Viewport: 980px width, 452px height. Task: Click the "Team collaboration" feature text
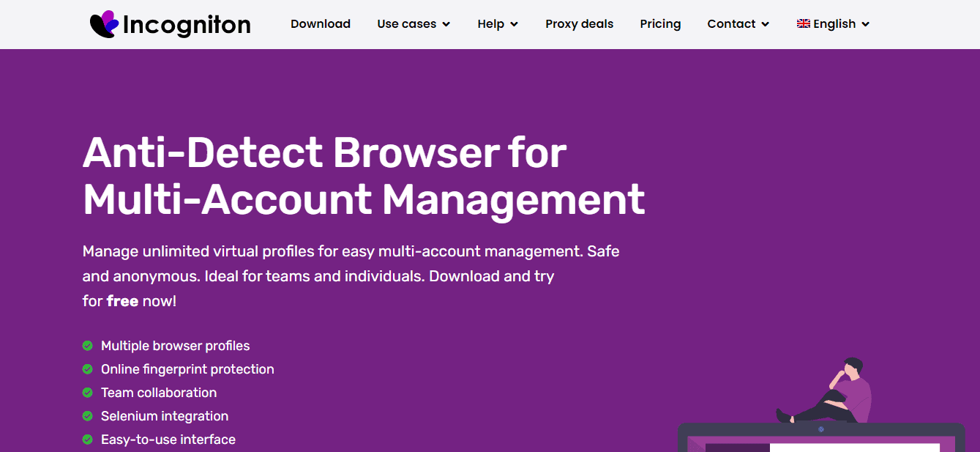coord(159,393)
